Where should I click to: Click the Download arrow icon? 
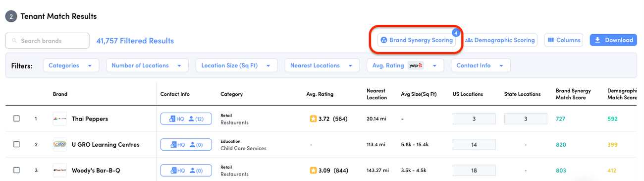597,40
